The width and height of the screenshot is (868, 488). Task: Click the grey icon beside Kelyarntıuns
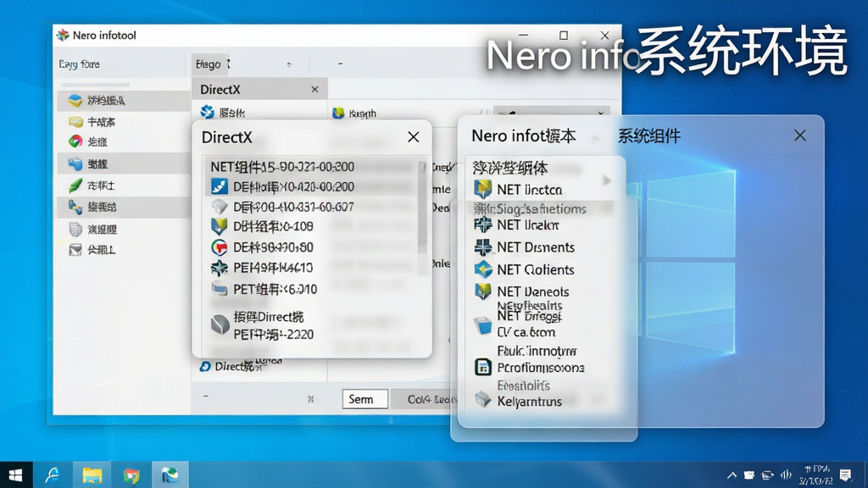pos(483,400)
